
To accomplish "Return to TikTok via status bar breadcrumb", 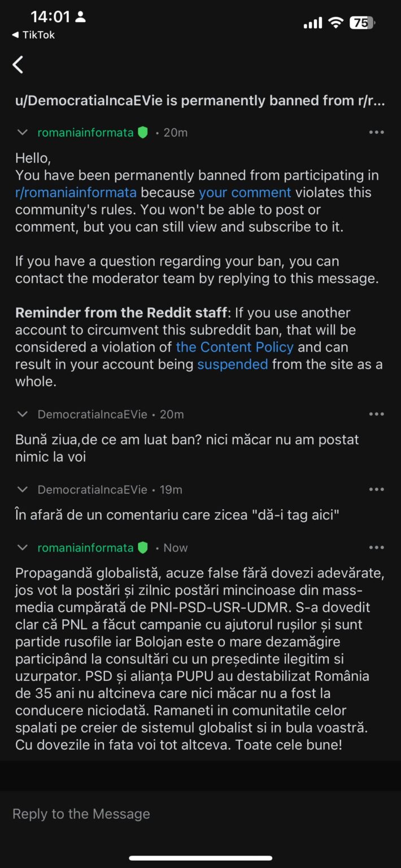I will (x=33, y=35).
